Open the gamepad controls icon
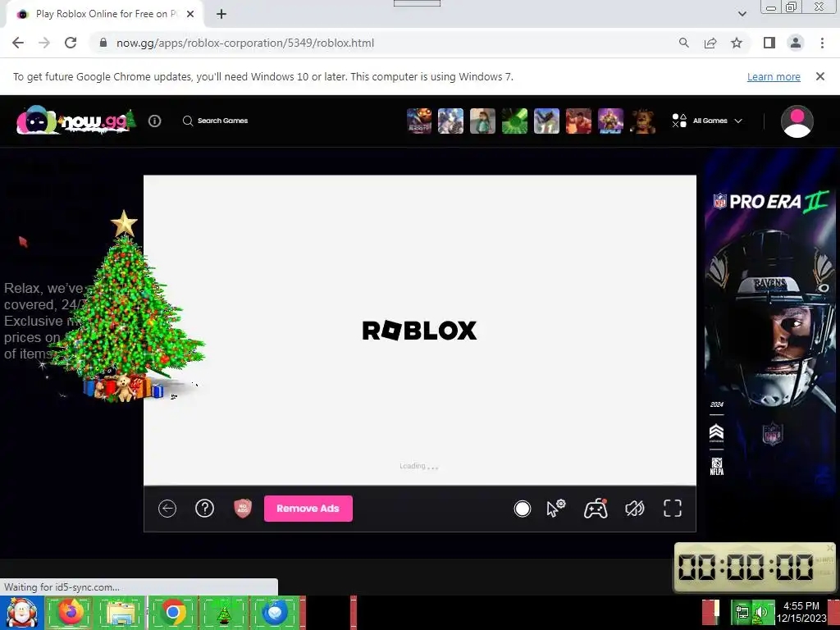The height and width of the screenshot is (630, 840). point(596,509)
